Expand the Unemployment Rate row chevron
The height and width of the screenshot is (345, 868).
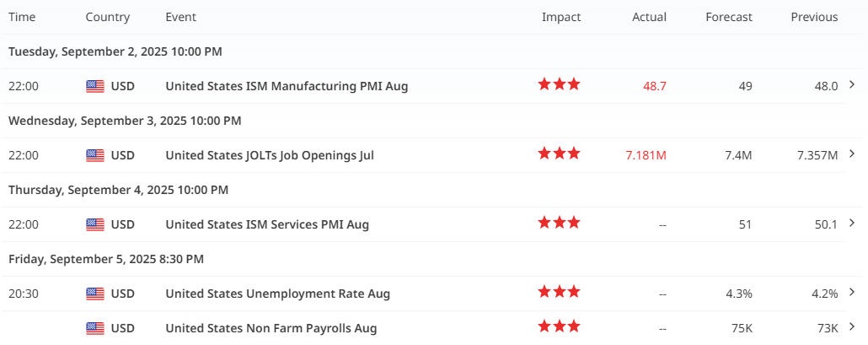tap(852, 292)
